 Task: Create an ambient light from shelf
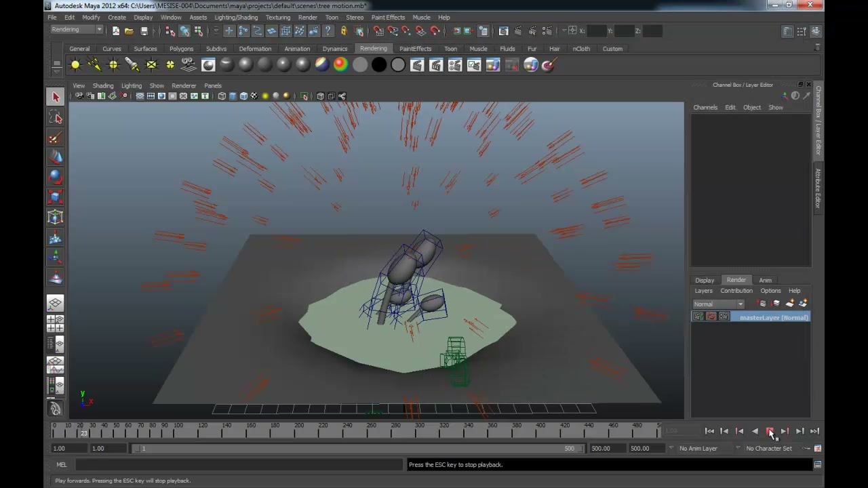[75, 65]
